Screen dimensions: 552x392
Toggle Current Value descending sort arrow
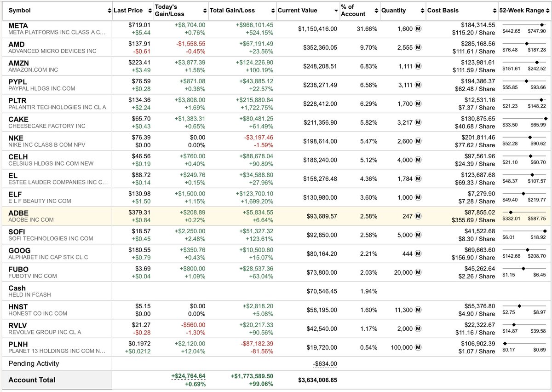pyautogui.click(x=335, y=11)
